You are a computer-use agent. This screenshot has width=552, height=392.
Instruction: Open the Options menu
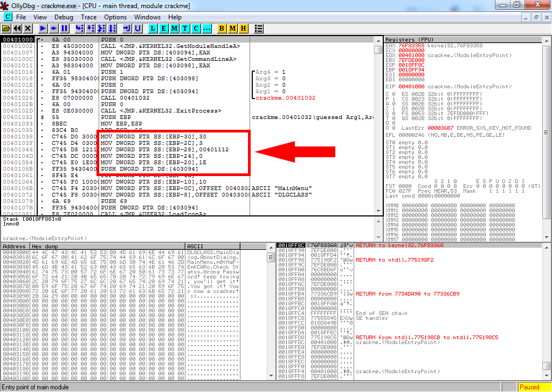pos(115,17)
